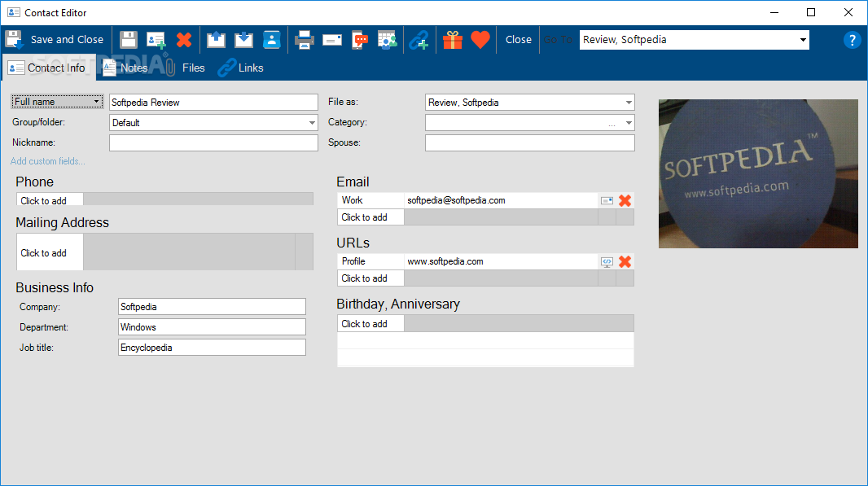Click the Close toolbar button
868x486 pixels.
tap(518, 40)
